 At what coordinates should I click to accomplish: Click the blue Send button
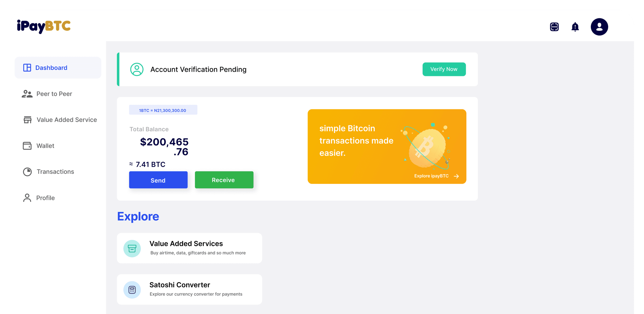pyautogui.click(x=158, y=180)
